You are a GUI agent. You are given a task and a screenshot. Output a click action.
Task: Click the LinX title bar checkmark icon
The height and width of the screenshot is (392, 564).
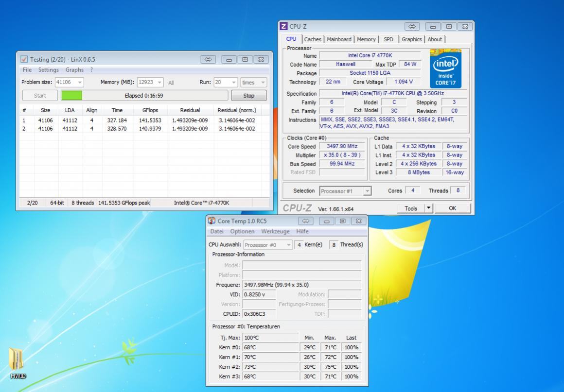[24, 59]
